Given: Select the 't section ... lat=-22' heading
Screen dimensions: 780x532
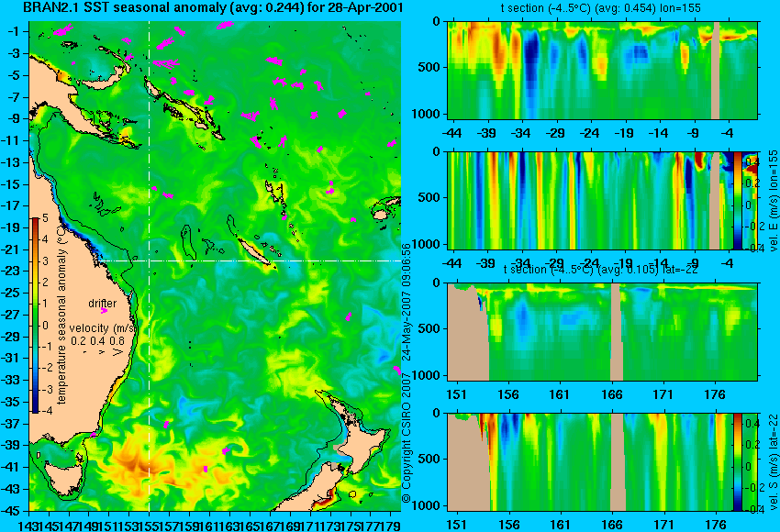Looking at the screenshot, I should [x=601, y=269].
